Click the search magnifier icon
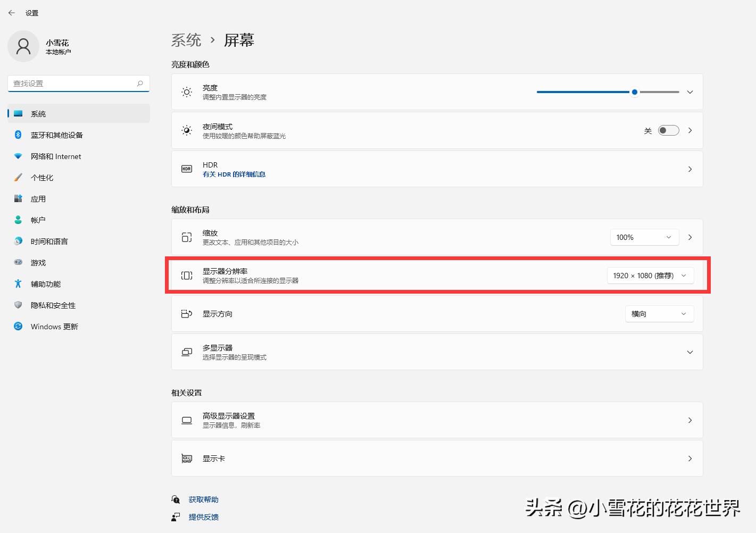This screenshot has width=756, height=533. coord(140,84)
